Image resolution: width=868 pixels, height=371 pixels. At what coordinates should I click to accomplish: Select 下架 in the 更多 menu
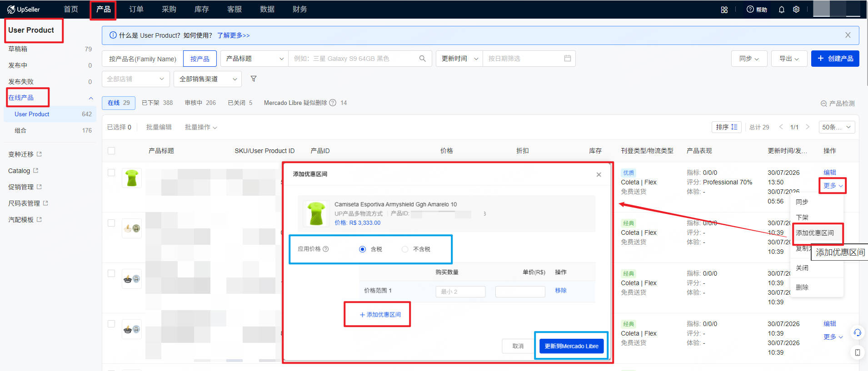coord(802,218)
